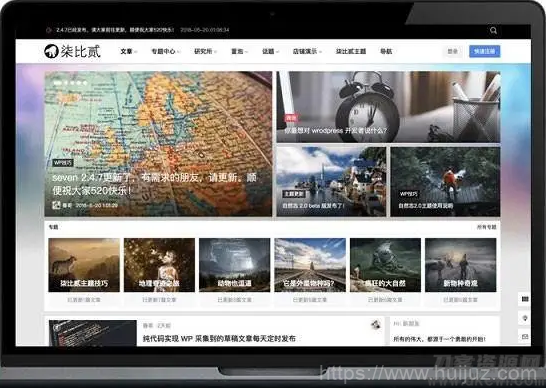Open article 纯代码实现 WP 采集到的草稿文章每天定时发布
546x388 pixels.
tap(219, 338)
